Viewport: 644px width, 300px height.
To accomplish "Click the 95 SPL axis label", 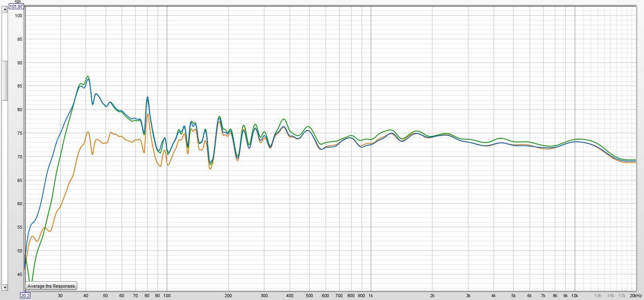I will [19, 39].
